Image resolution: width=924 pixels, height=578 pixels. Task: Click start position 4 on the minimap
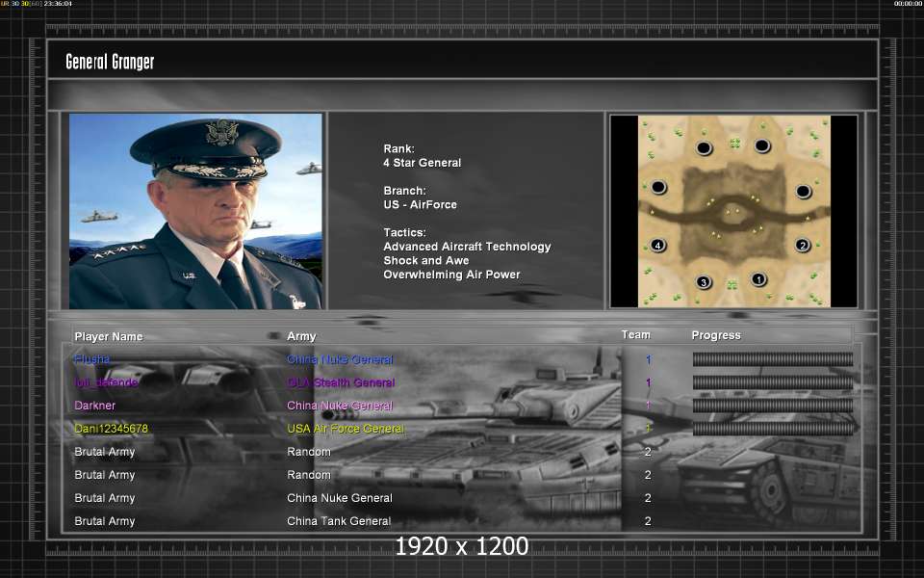[657, 246]
